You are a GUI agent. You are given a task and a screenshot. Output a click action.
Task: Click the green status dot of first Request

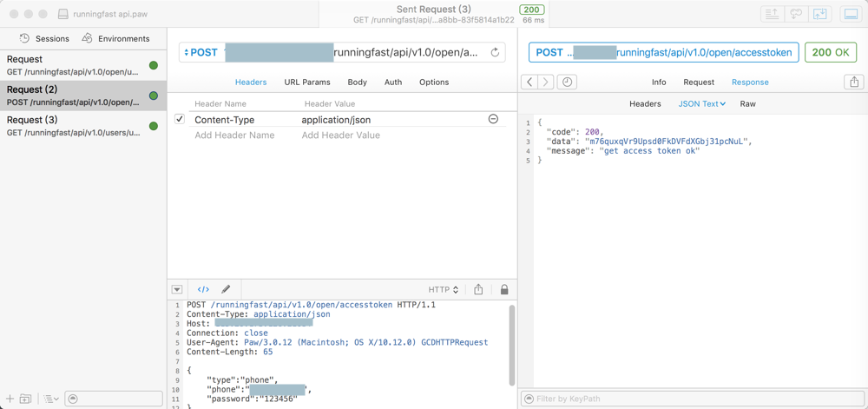tap(154, 66)
